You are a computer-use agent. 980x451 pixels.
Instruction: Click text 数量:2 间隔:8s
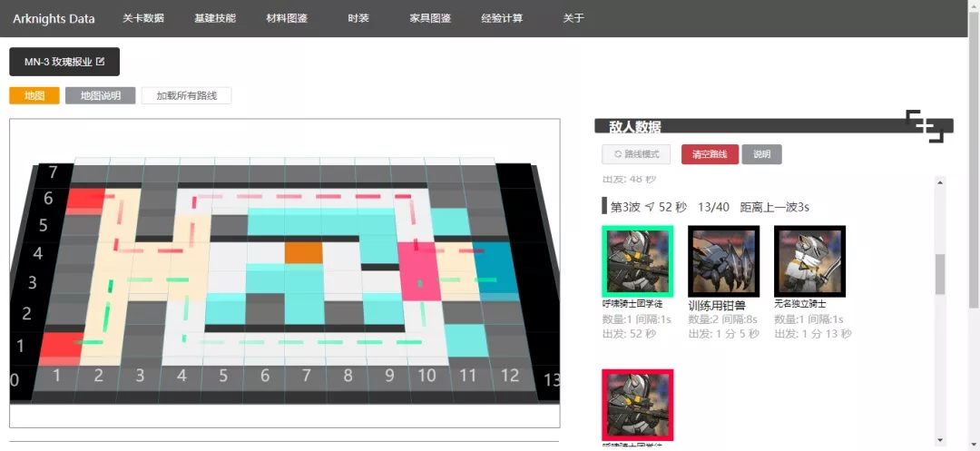pyautogui.click(x=721, y=319)
